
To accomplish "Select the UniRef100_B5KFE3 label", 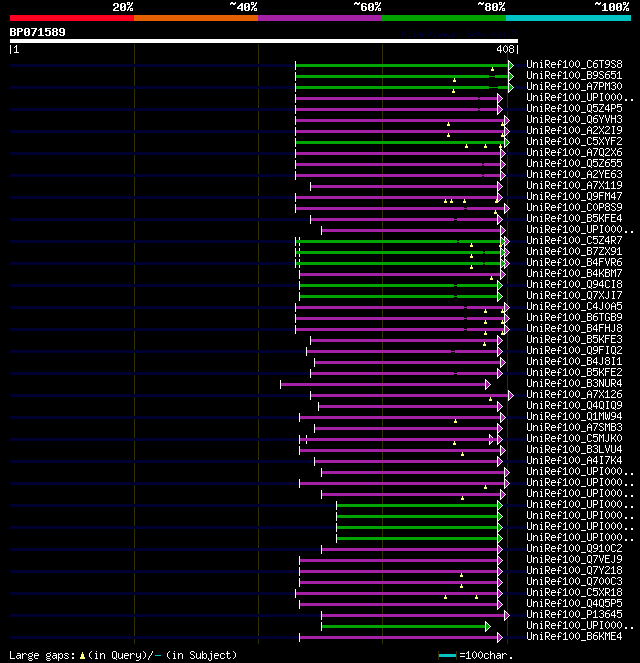I will pos(574,339).
